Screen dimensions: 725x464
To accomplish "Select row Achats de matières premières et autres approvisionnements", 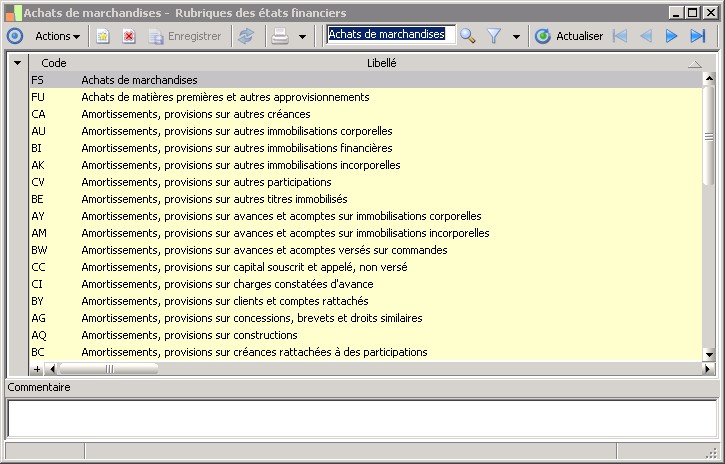I will click(x=366, y=97).
